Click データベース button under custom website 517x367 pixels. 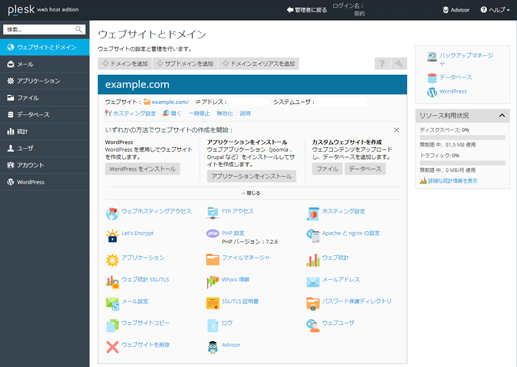(365, 169)
